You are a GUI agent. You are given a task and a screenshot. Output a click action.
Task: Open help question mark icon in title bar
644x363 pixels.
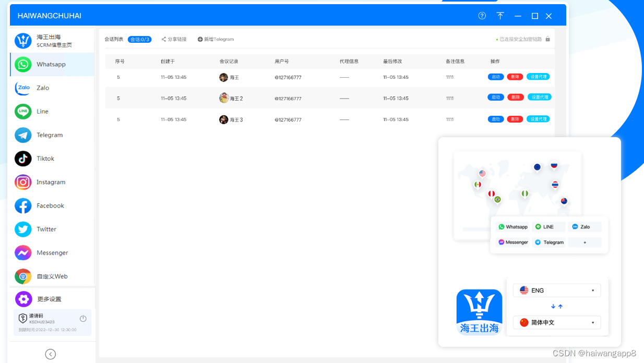482,16
